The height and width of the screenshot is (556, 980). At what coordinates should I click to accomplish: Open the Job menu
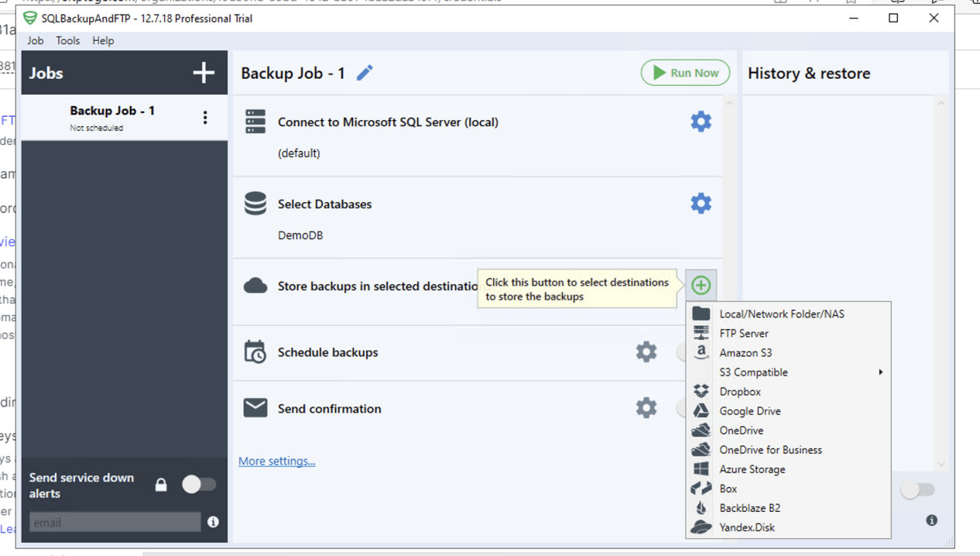click(35, 40)
